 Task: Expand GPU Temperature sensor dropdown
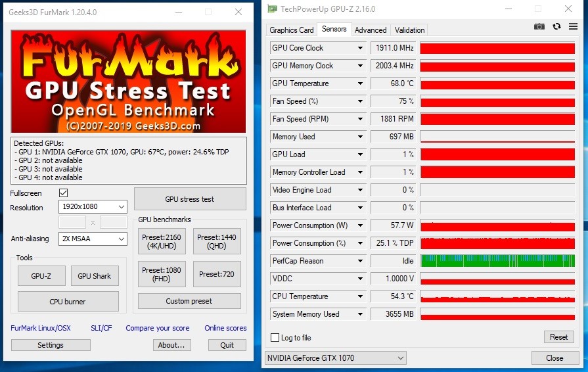(360, 83)
